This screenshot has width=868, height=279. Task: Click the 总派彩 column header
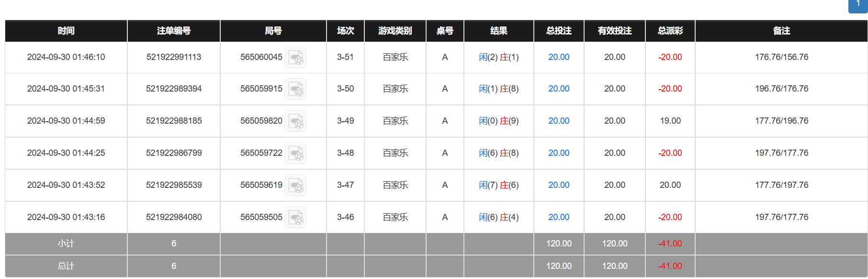click(x=670, y=31)
